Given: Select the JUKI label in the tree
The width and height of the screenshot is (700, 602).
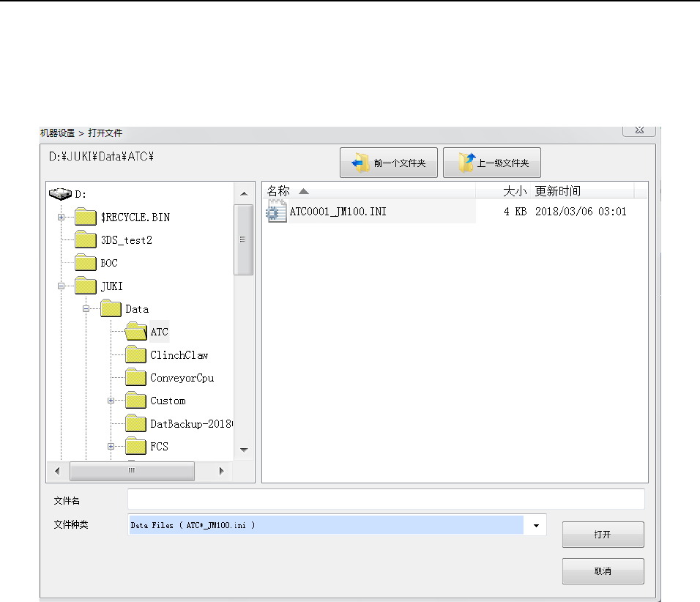Looking at the screenshot, I should coord(111,286).
